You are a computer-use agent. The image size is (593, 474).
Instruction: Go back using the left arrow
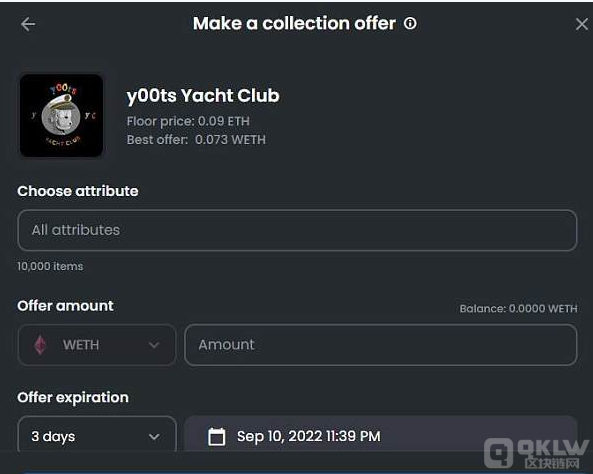click(x=28, y=24)
